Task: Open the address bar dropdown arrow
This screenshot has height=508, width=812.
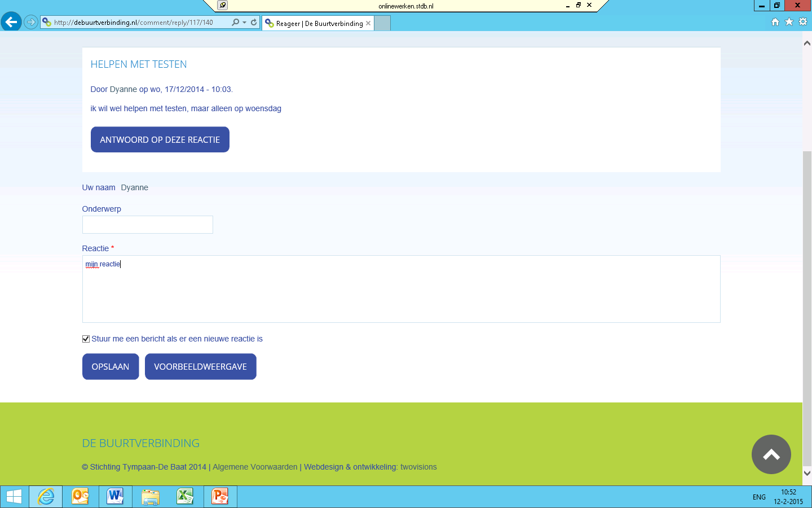Action: pyautogui.click(x=244, y=23)
